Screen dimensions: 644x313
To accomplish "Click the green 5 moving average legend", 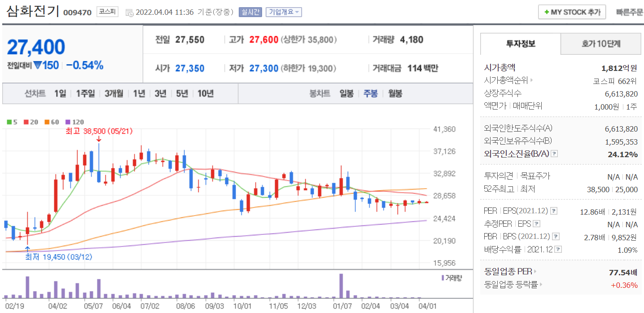I will [x=12, y=122].
